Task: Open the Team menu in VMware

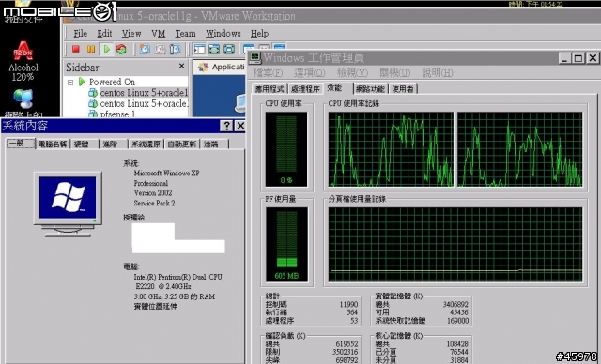Action: click(186, 33)
